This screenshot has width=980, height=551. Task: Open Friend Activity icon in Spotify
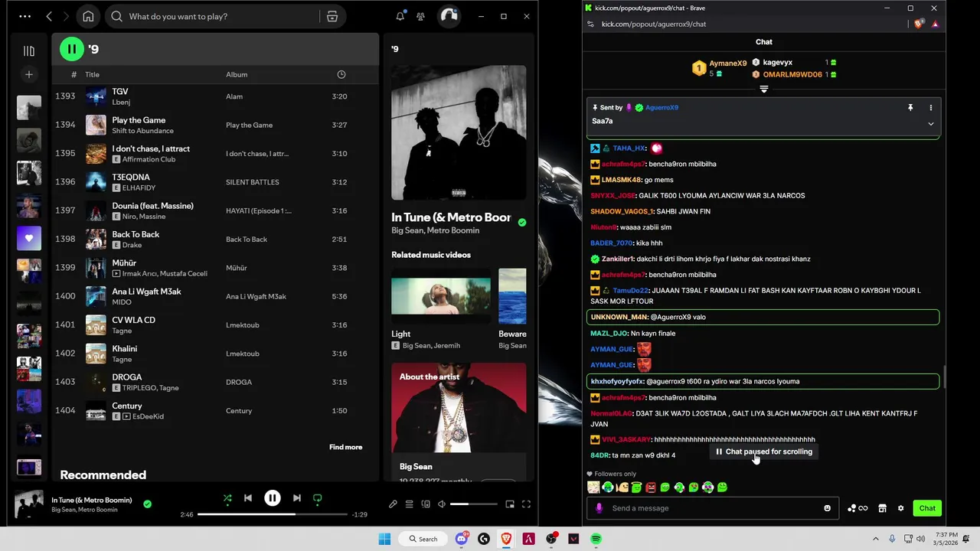[421, 16]
